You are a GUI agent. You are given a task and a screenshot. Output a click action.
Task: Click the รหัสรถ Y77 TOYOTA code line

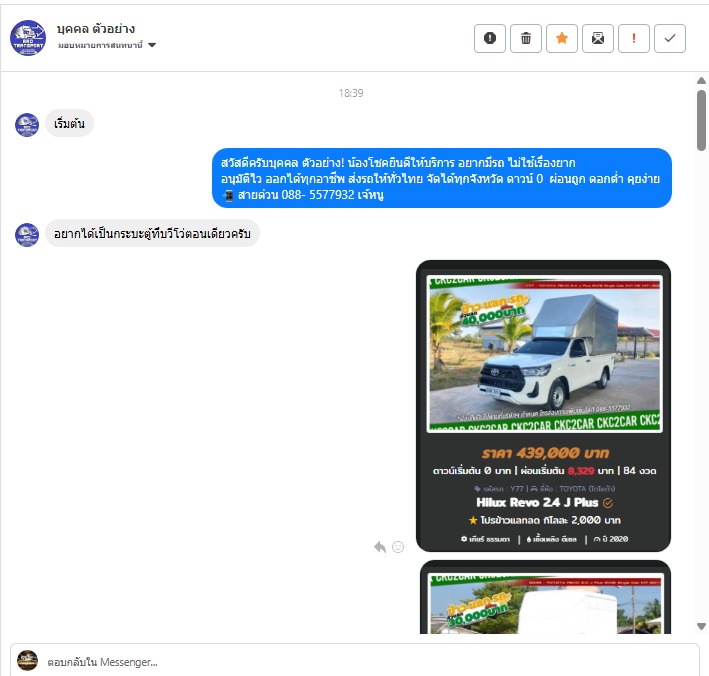pyautogui.click(x=544, y=489)
